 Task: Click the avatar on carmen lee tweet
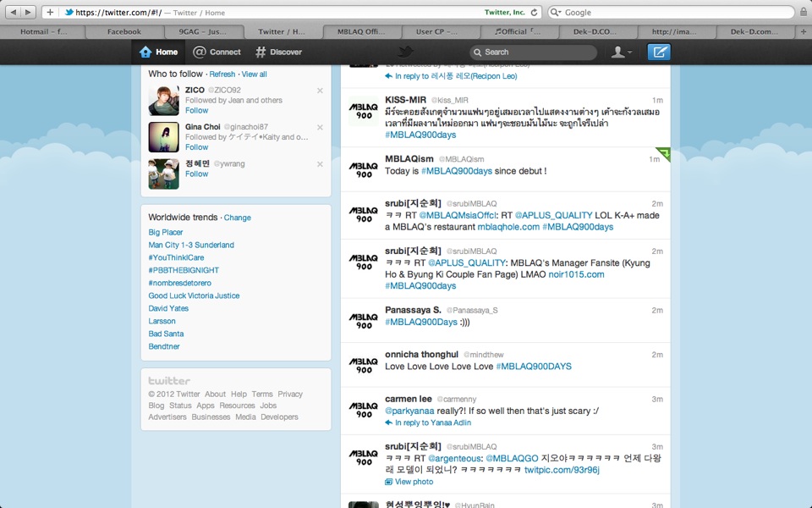[x=364, y=410]
